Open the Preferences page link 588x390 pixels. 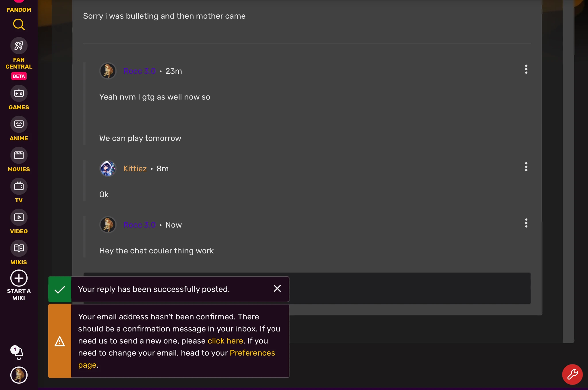(x=252, y=353)
